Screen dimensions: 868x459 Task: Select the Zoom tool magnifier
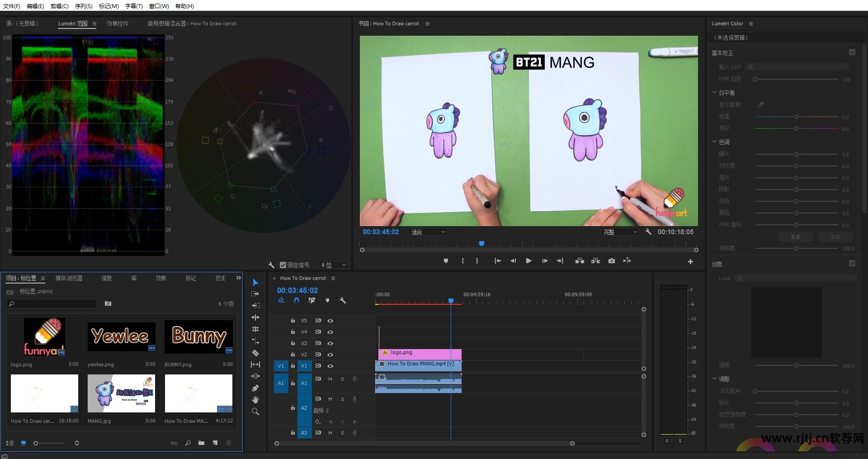click(255, 412)
